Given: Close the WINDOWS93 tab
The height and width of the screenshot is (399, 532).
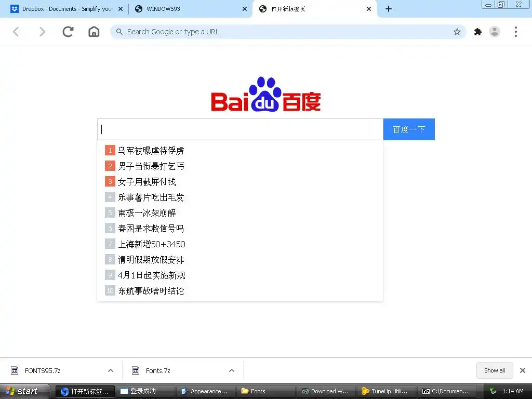Looking at the screenshot, I should tap(245, 9).
